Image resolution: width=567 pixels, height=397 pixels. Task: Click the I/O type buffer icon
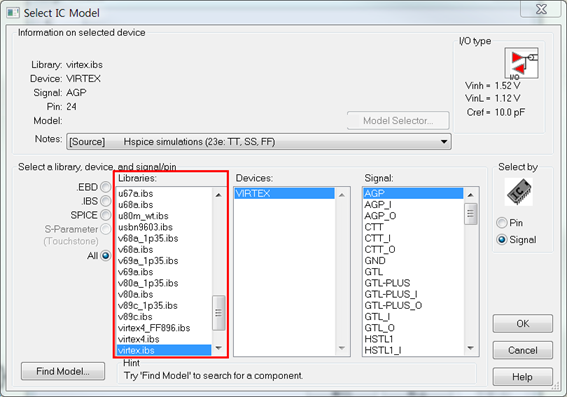(521, 63)
